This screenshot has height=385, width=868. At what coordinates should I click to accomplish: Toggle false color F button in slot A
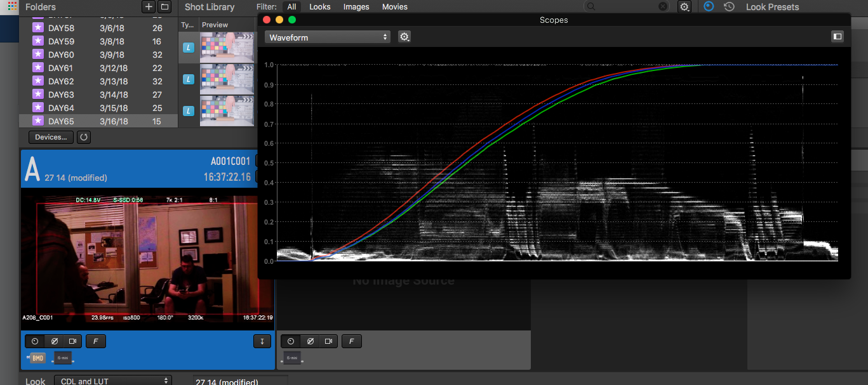(96, 341)
